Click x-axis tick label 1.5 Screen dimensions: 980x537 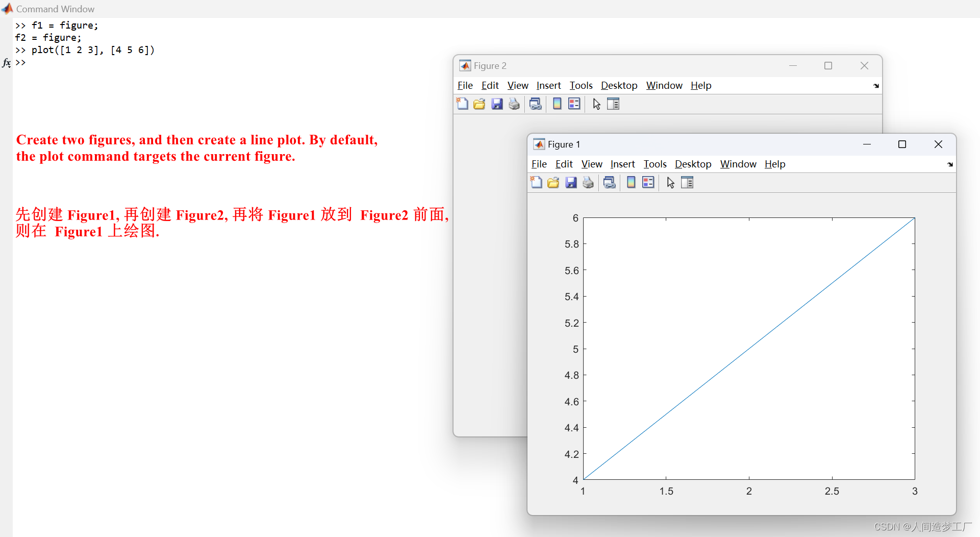coord(666,491)
